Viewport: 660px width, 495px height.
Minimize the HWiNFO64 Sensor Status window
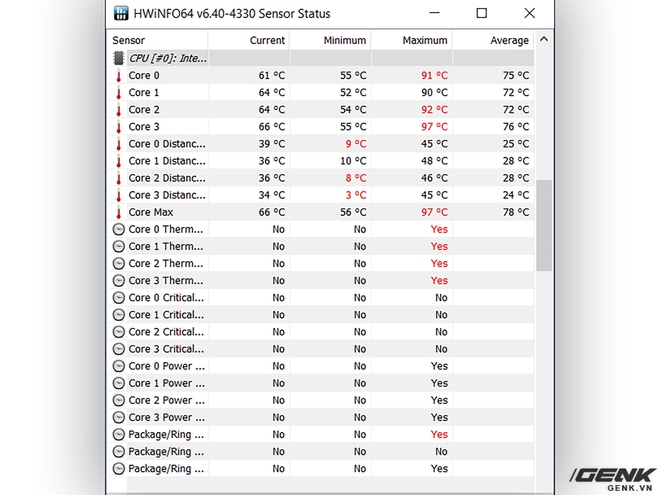point(434,13)
